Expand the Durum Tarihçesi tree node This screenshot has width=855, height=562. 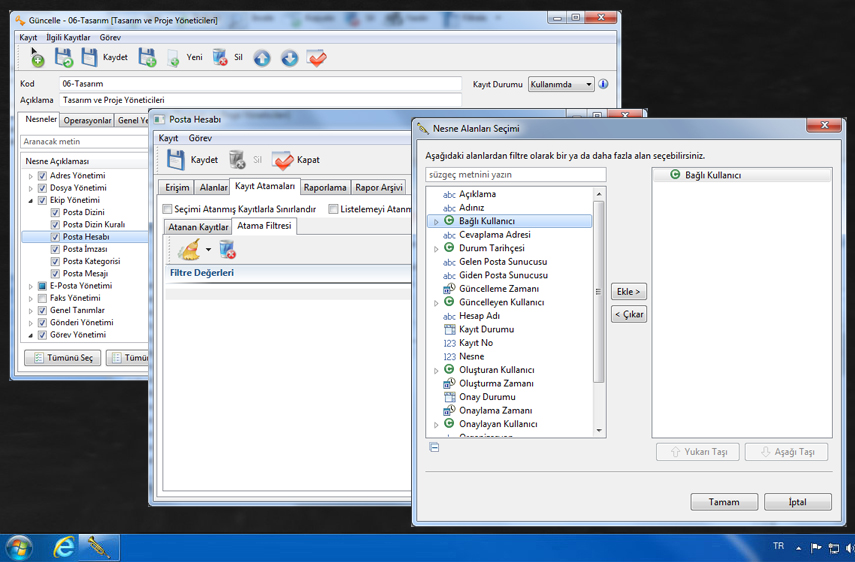(436, 249)
